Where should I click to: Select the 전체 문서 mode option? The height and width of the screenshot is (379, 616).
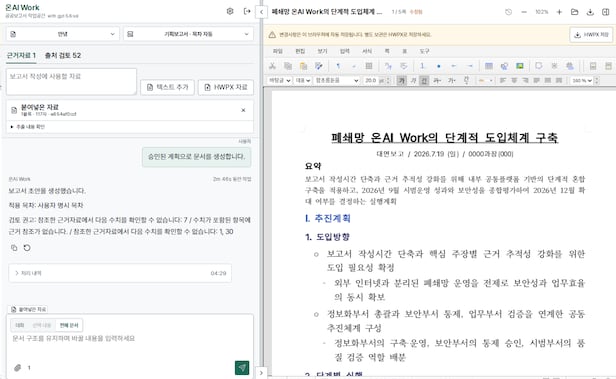pos(69,325)
